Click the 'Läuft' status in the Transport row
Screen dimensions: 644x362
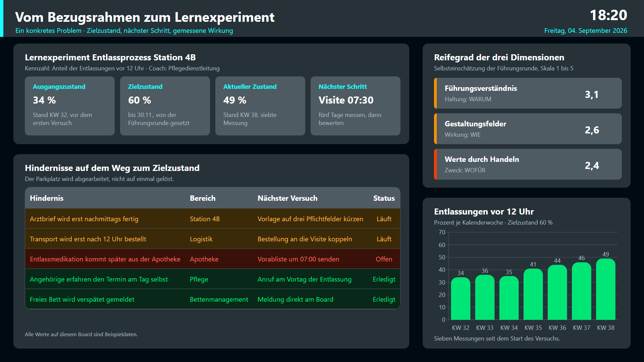click(384, 239)
